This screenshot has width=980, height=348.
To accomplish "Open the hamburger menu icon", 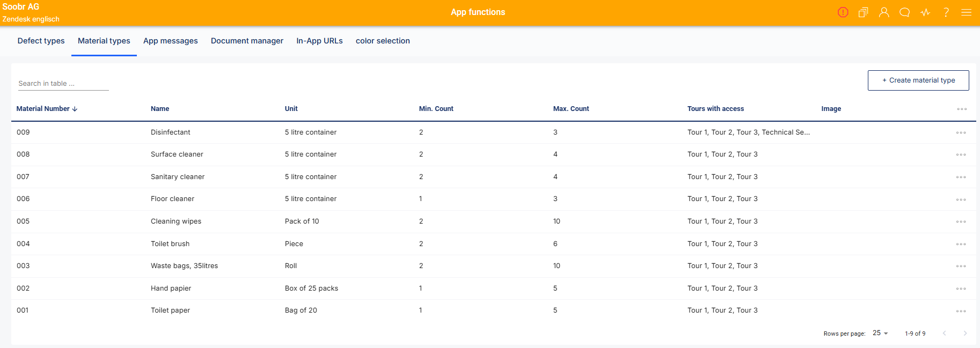I will click(966, 12).
